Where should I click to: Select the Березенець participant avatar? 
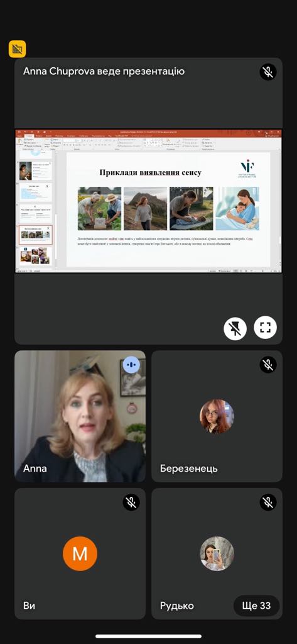point(217,416)
